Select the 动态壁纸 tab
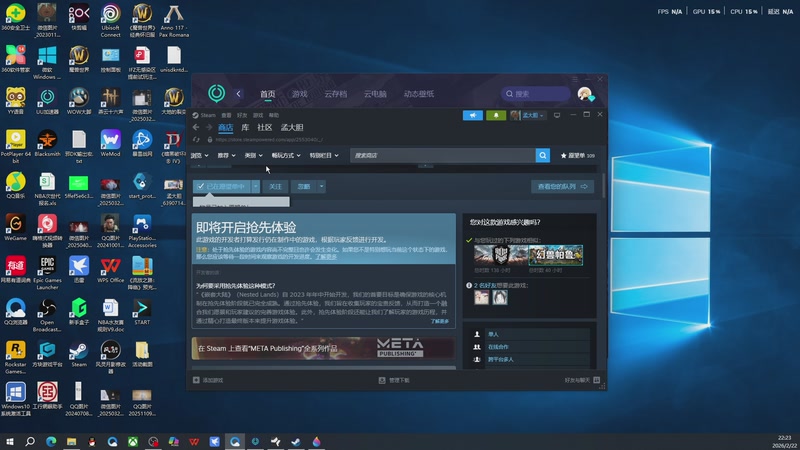 pyautogui.click(x=419, y=94)
